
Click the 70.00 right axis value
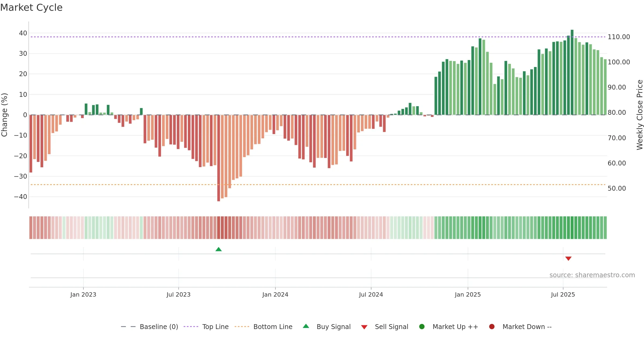click(x=617, y=138)
